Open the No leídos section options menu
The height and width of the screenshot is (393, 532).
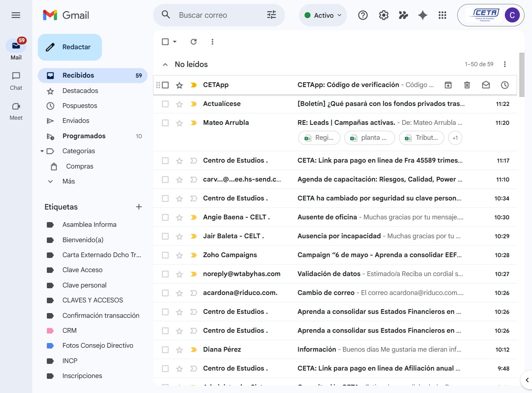[x=505, y=64]
